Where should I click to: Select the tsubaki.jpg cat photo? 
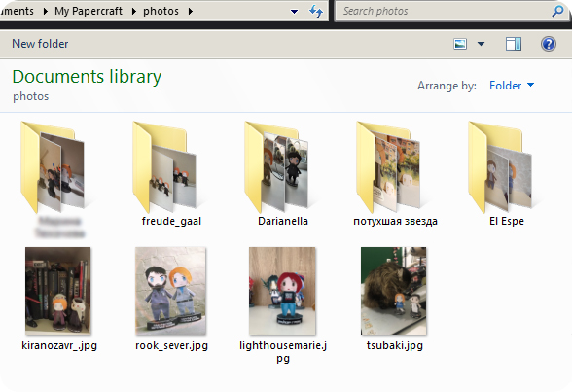pyautogui.click(x=394, y=299)
